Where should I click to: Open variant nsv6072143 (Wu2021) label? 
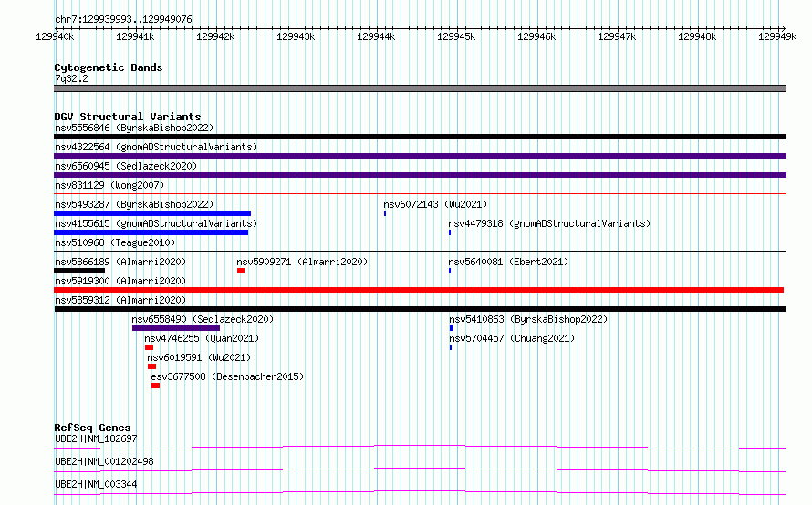click(x=435, y=204)
